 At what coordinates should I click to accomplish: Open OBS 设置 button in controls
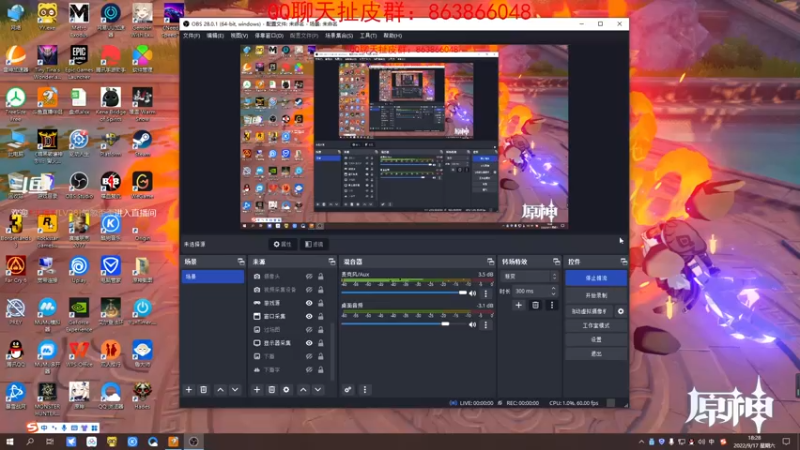(x=596, y=339)
